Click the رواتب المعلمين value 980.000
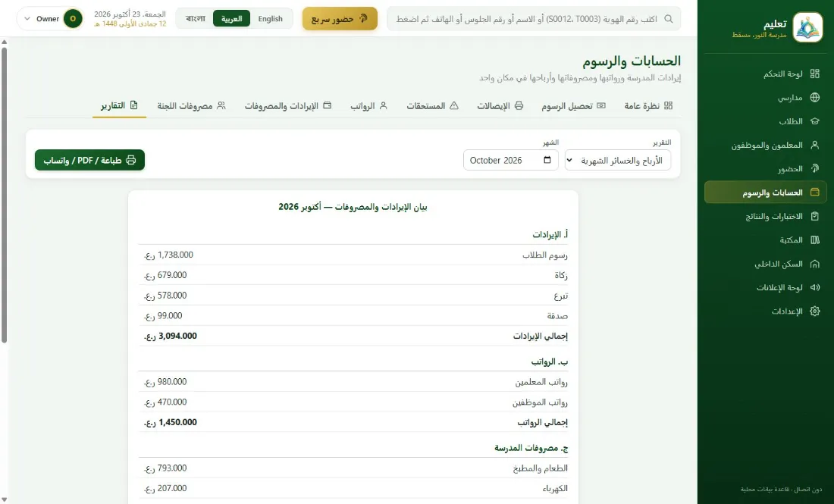 point(165,382)
